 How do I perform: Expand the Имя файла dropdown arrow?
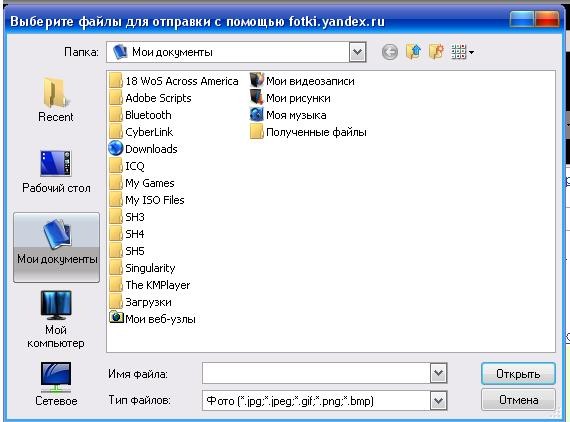(438, 373)
